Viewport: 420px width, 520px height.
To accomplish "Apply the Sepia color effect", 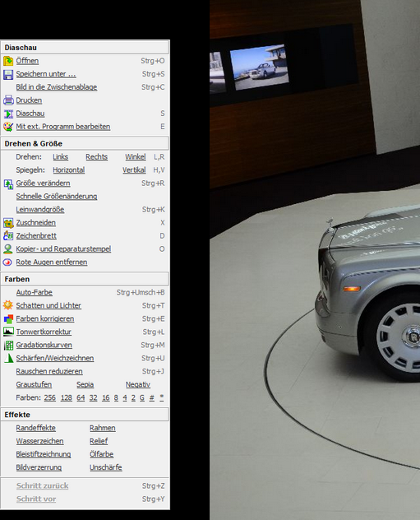I will 85,385.
